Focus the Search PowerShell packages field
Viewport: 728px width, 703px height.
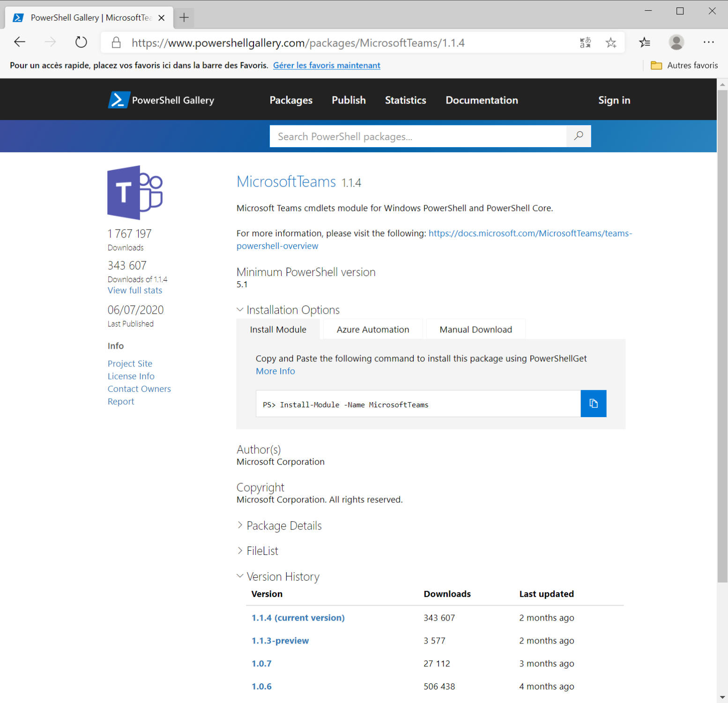click(x=418, y=136)
